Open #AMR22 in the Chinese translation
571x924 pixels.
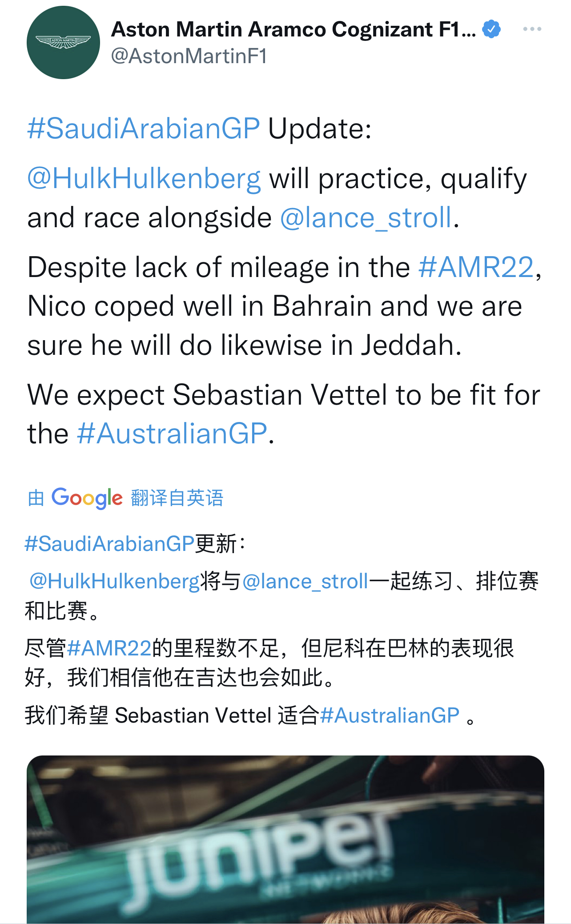tap(109, 648)
